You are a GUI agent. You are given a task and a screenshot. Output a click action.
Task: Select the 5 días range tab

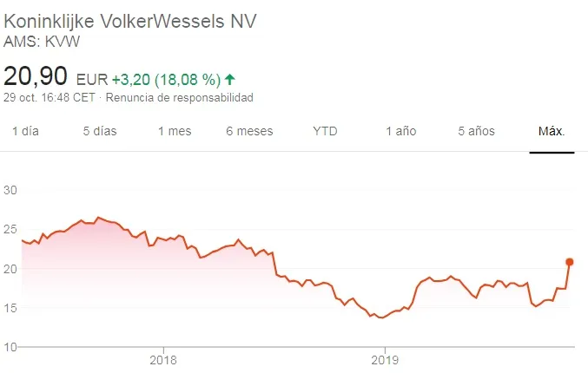click(100, 131)
